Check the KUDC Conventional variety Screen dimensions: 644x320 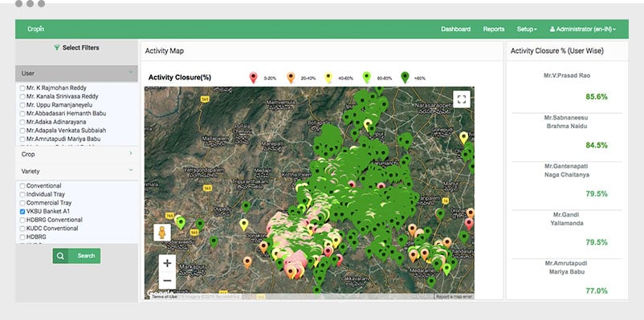pos(22,229)
